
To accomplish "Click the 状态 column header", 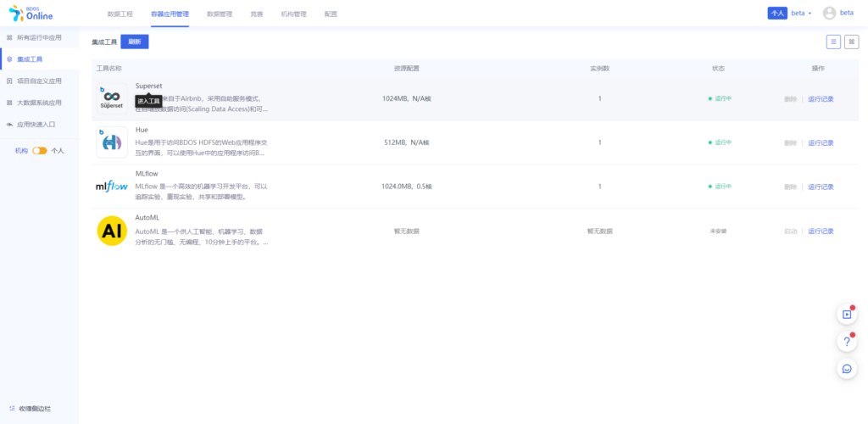I will pos(718,68).
